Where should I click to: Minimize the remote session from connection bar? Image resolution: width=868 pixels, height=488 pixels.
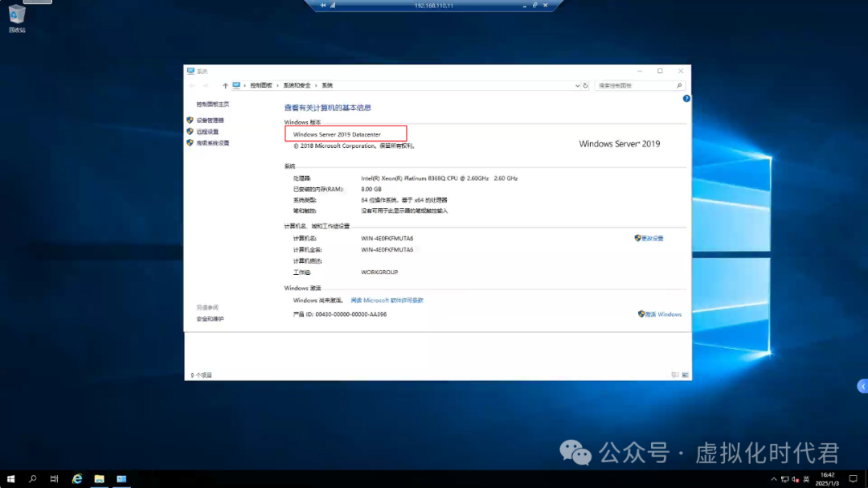(524, 6)
